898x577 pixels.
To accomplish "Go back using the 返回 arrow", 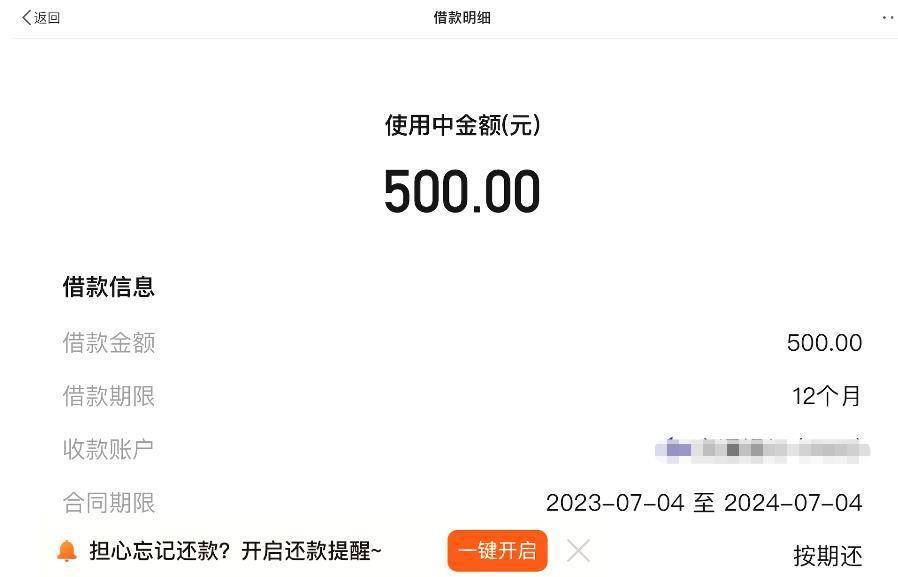I will (26, 18).
